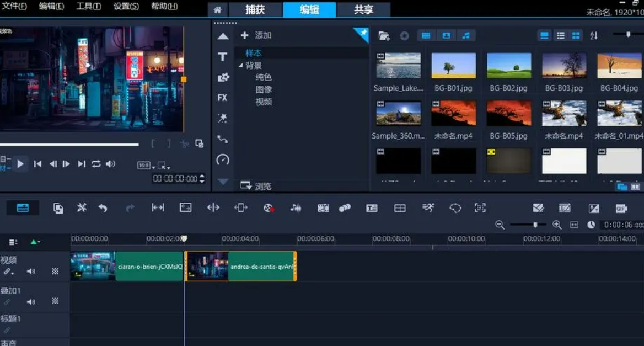The height and width of the screenshot is (346, 644).
Task: Open the resize/crop mode dropdown in preview
Action: point(164,166)
